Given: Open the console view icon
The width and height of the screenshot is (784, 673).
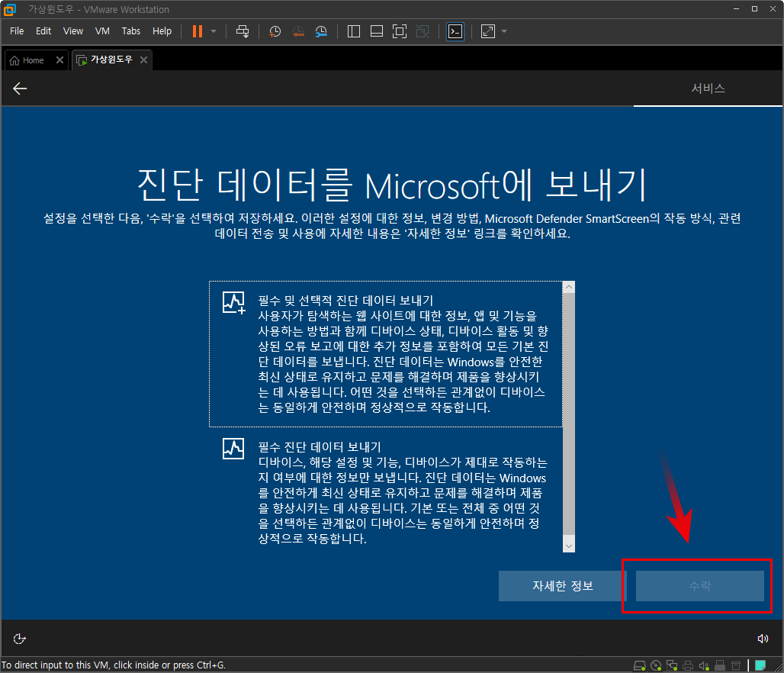Looking at the screenshot, I should pyautogui.click(x=455, y=31).
